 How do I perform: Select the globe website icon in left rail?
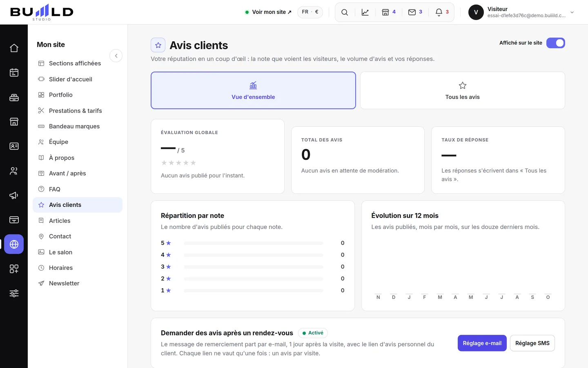pyautogui.click(x=14, y=244)
